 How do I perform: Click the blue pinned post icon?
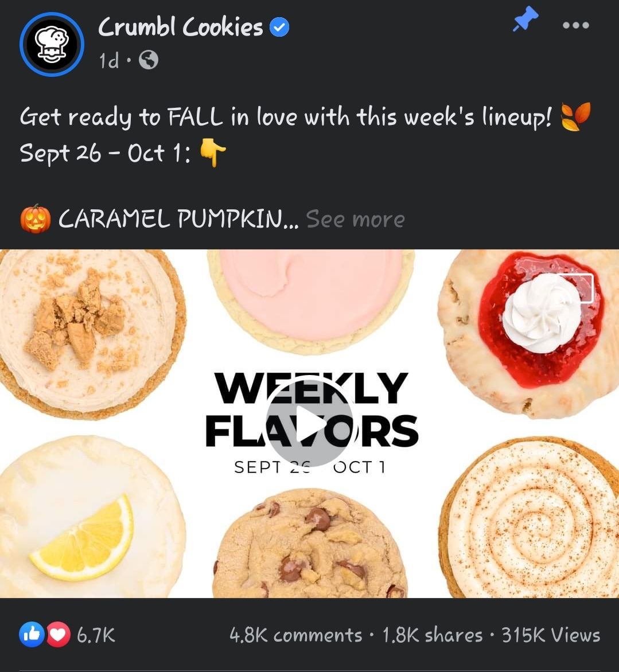coord(525,19)
